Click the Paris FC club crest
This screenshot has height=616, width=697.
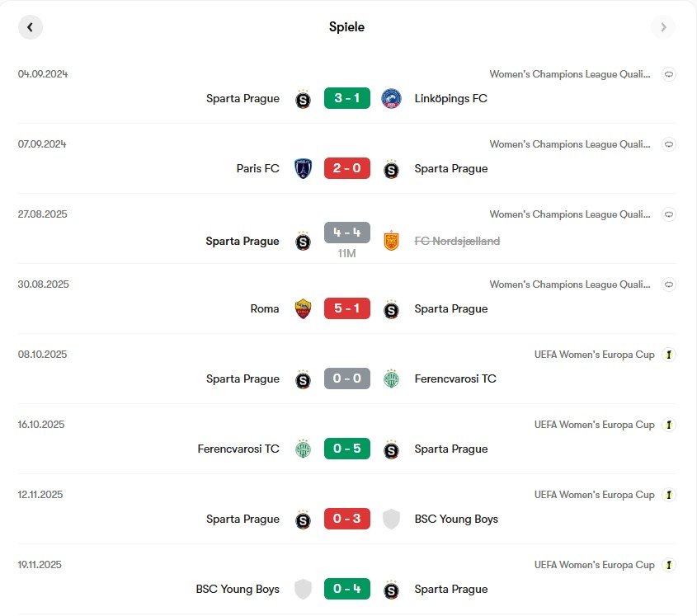(x=304, y=169)
